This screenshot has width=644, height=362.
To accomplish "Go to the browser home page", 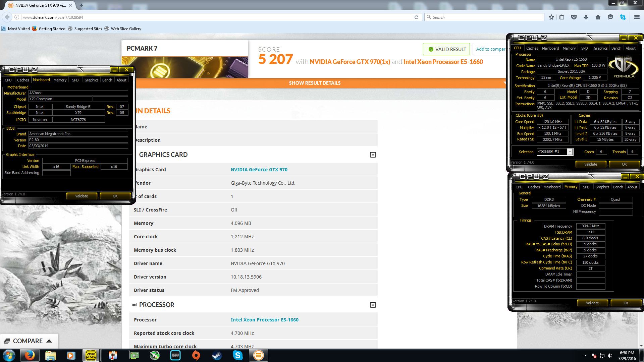I will (x=598, y=17).
